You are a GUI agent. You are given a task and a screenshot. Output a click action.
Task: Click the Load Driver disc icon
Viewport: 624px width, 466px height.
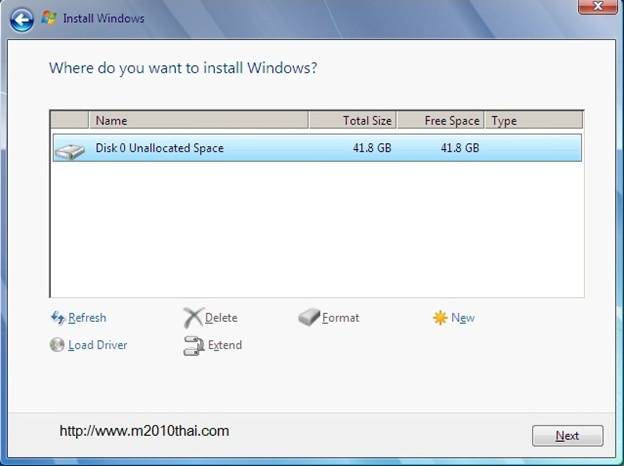(x=57, y=345)
